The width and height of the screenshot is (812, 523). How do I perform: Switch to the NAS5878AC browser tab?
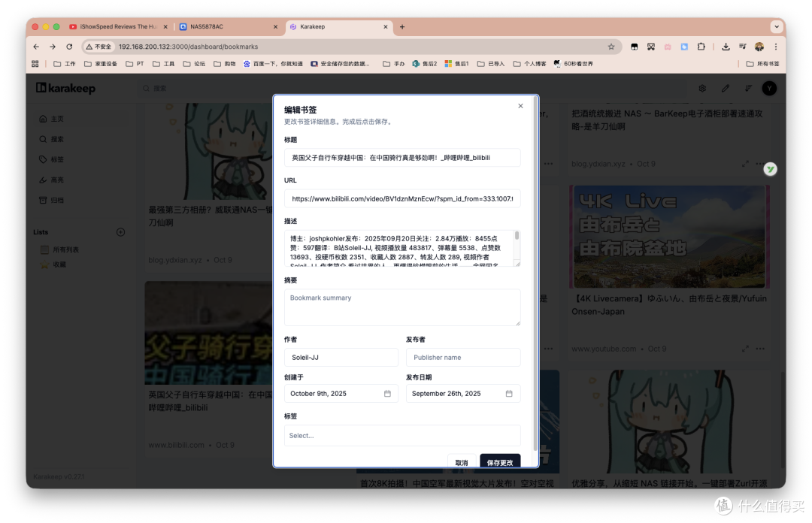click(x=228, y=26)
